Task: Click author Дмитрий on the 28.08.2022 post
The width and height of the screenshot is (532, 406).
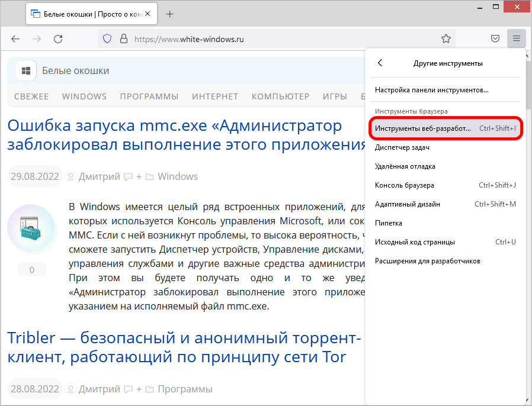Action: coord(100,389)
